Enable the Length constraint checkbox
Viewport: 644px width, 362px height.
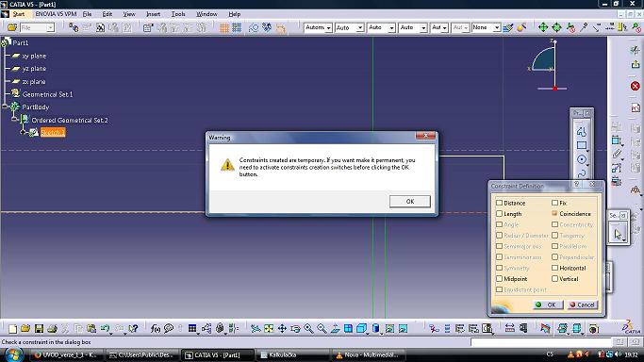499,213
